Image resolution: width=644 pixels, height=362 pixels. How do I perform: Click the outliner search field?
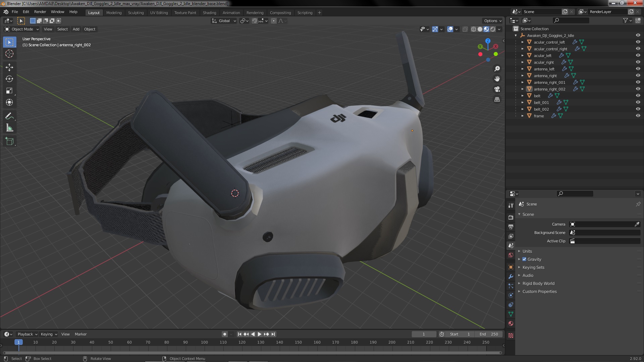[571, 20]
